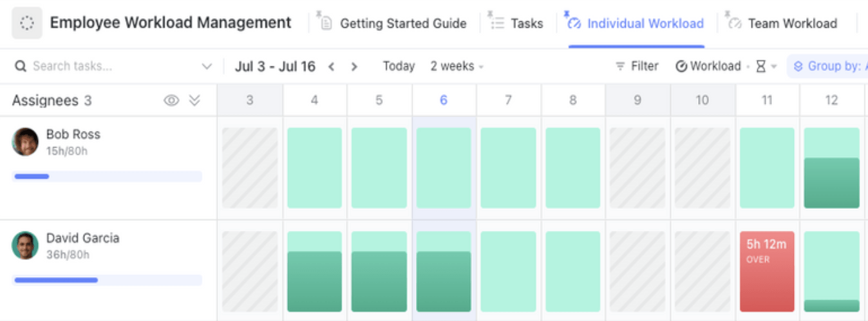Screen dimensions: 868x321
Task: Click the Today button
Action: click(399, 66)
